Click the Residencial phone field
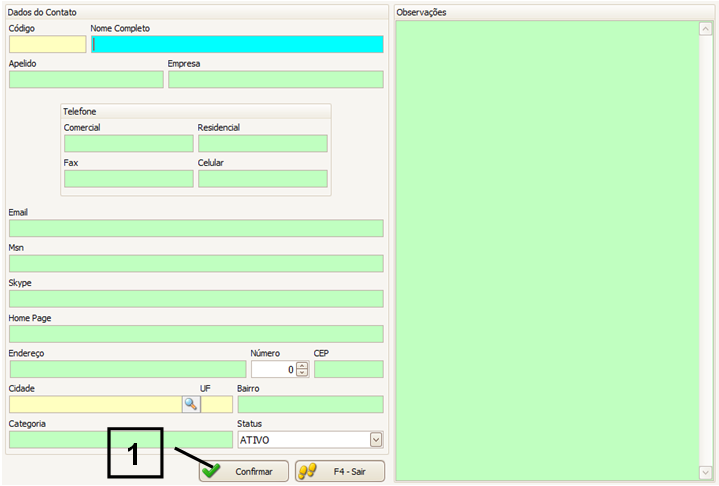The width and height of the screenshot is (719, 486). (262, 144)
